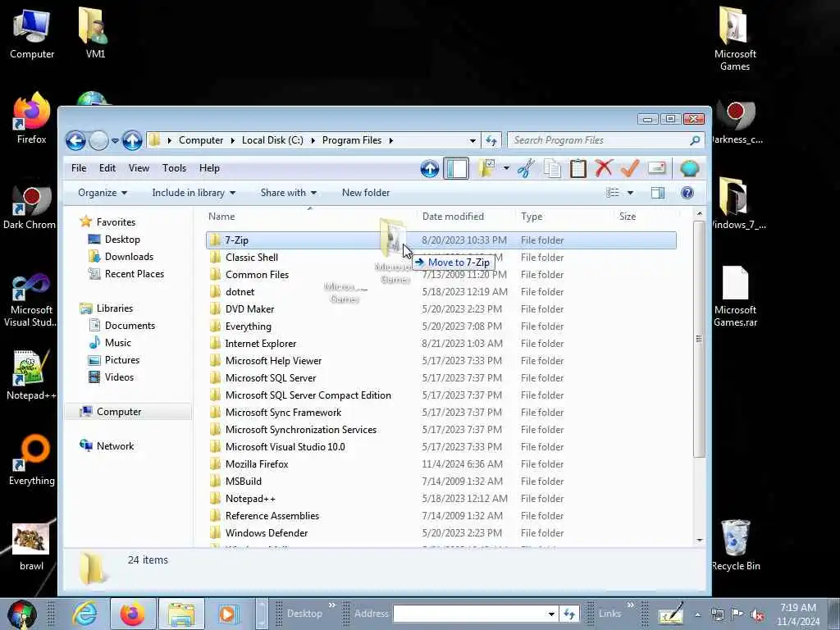840x630 pixels.
Task: Open Classic Shell settings with the shell icon
Action: click(689, 169)
